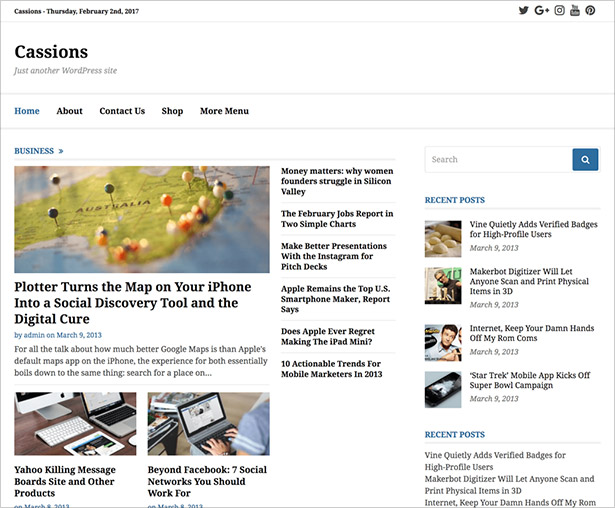Open Makerbot Digitizer text link in lower list
Screen dimensions: 615x508
point(509,484)
